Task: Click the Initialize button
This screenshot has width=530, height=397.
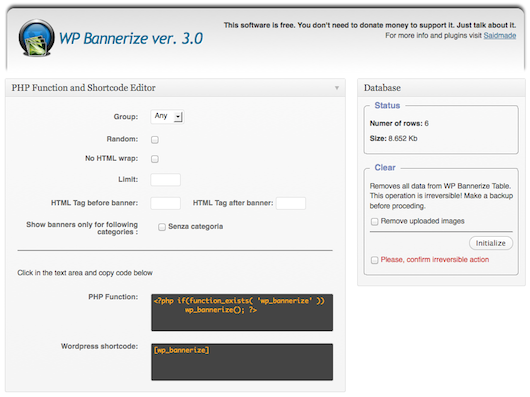Action: tap(490, 243)
